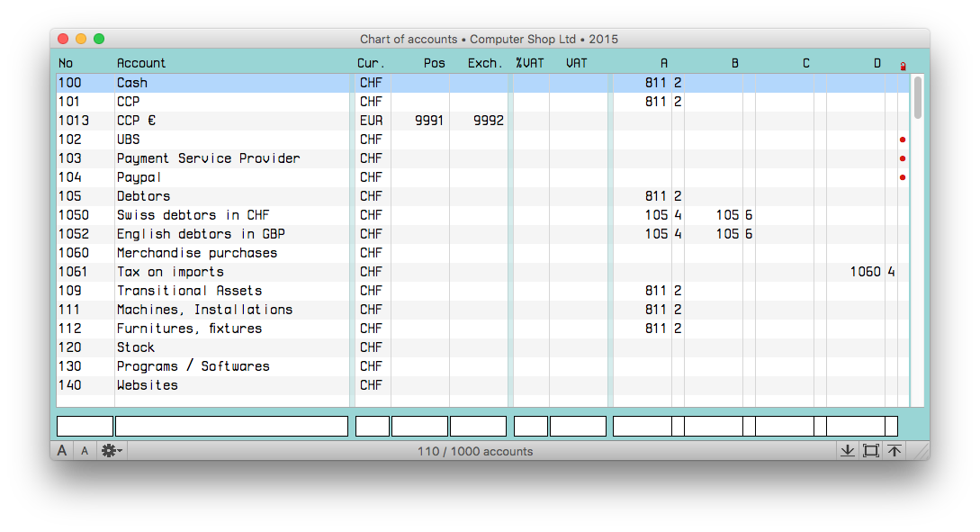Click the red lock icon in header
The width and height of the screenshot is (980, 532).
click(x=903, y=66)
